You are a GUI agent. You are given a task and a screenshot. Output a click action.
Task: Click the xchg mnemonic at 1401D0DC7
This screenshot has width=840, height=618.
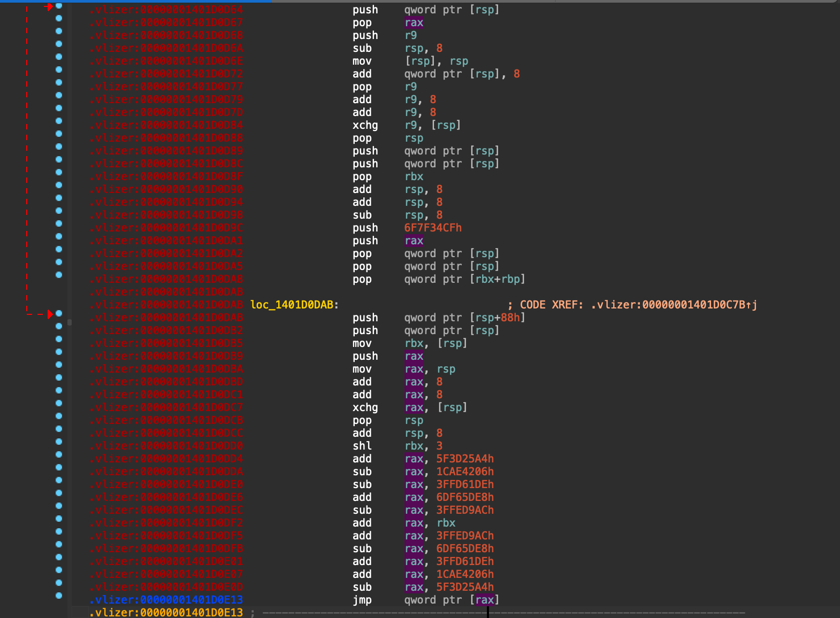(x=365, y=407)
